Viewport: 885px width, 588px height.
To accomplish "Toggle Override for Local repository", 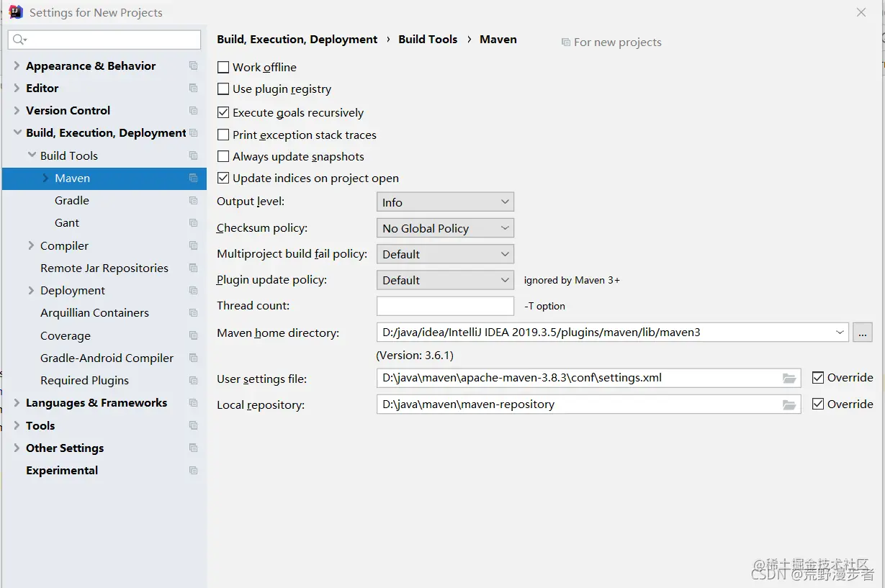I will coord(818,404).
